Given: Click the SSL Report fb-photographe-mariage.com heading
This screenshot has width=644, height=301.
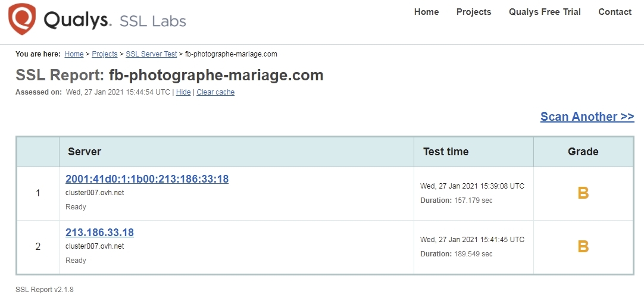Looking at the screenshot, I should [x=170, y=76].
